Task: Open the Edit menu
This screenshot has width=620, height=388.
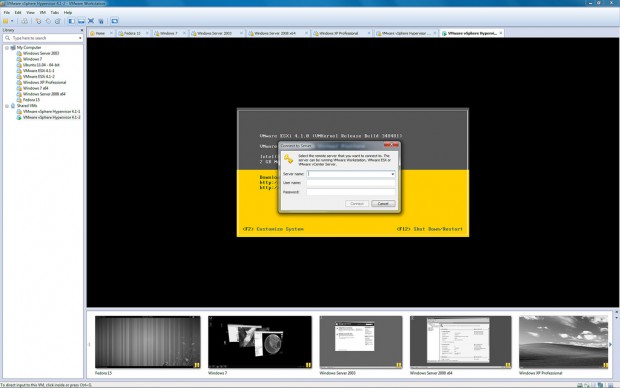Action: tap(18, 13)
